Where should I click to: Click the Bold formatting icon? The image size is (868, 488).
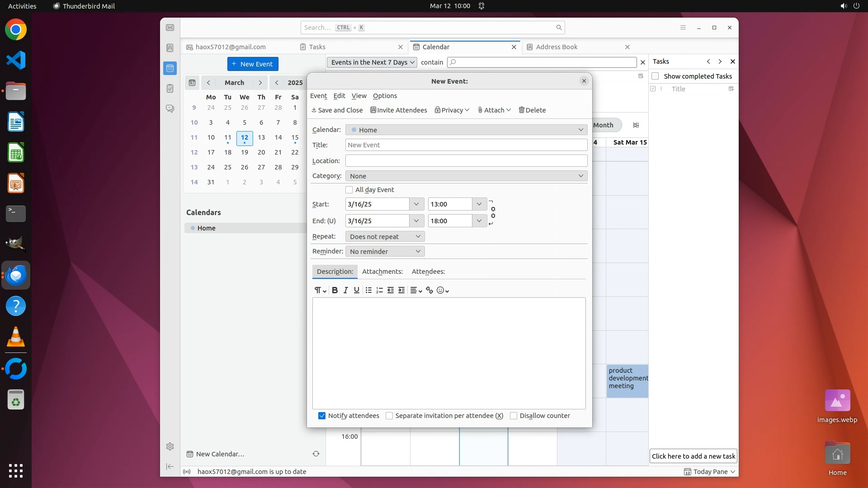click(335, 291)
